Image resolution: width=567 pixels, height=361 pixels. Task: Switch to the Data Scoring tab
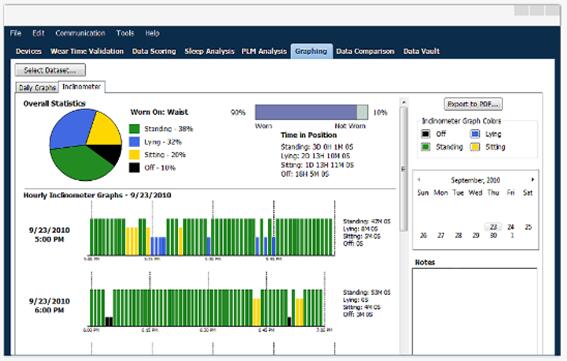[x=154, y=51]
